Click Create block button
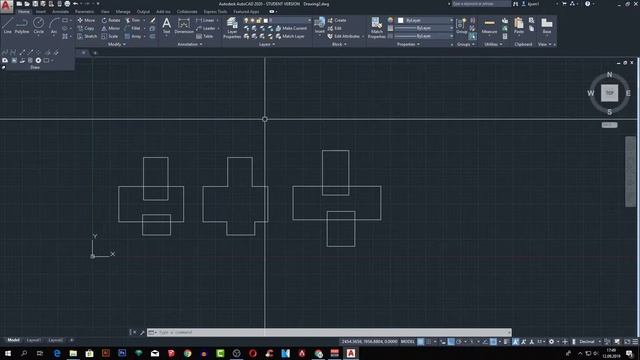Image resolution: width=640 pixels, height=360 pixels. coord(337,20)
